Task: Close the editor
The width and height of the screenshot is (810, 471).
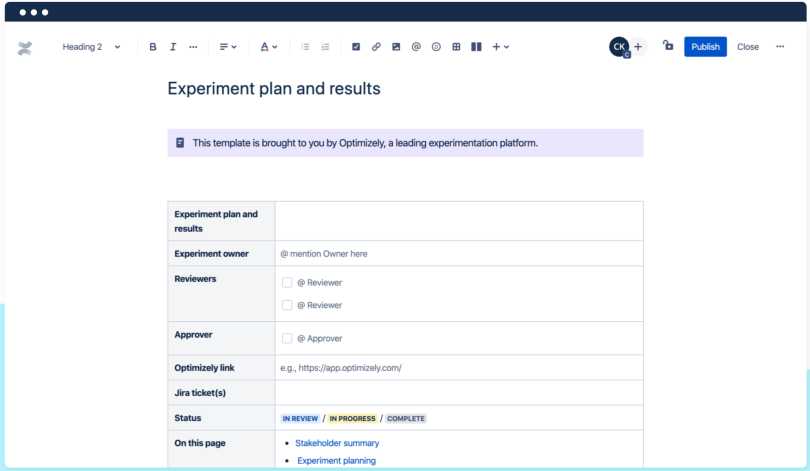Action: pyautogui.click(x=747, y=47)
